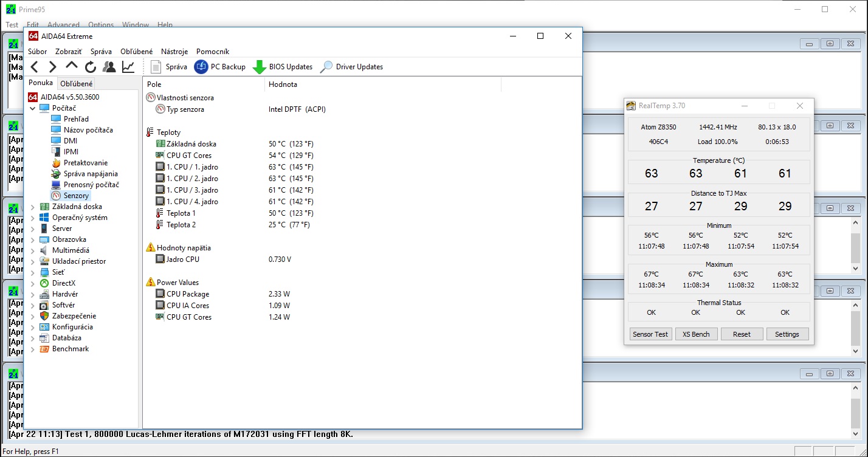
Task: Click the AIDA64 up-level arrow icon
Action: 72,66
